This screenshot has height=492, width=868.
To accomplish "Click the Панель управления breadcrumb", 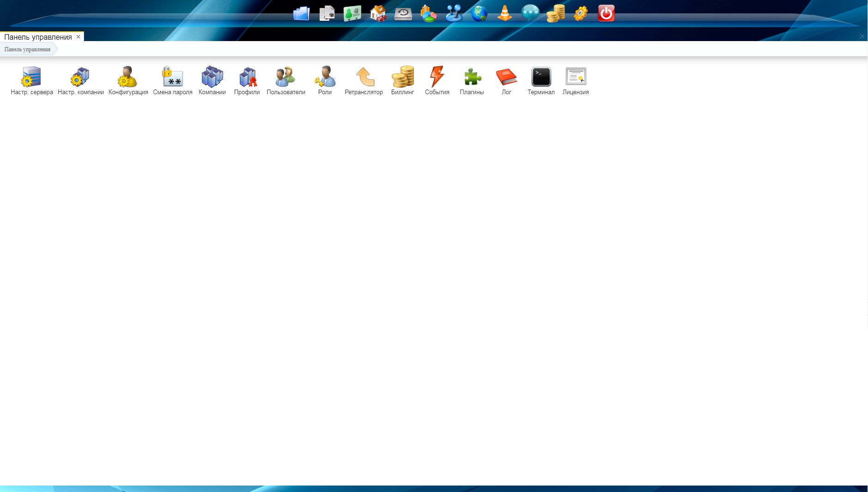I will [27, 49].
